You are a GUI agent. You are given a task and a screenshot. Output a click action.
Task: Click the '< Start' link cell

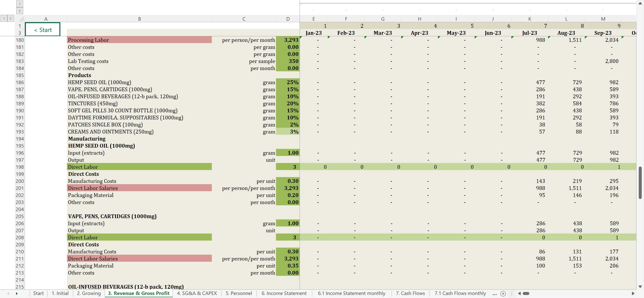pos(43,30)
